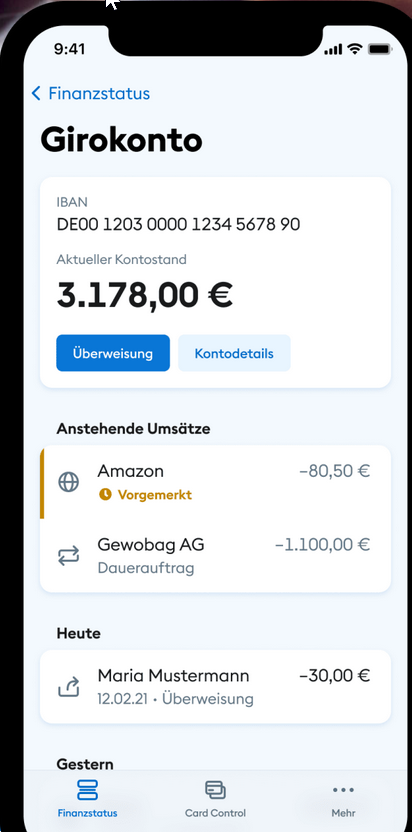Open the Maria Mustermann transfer entry

pos(216,687)
